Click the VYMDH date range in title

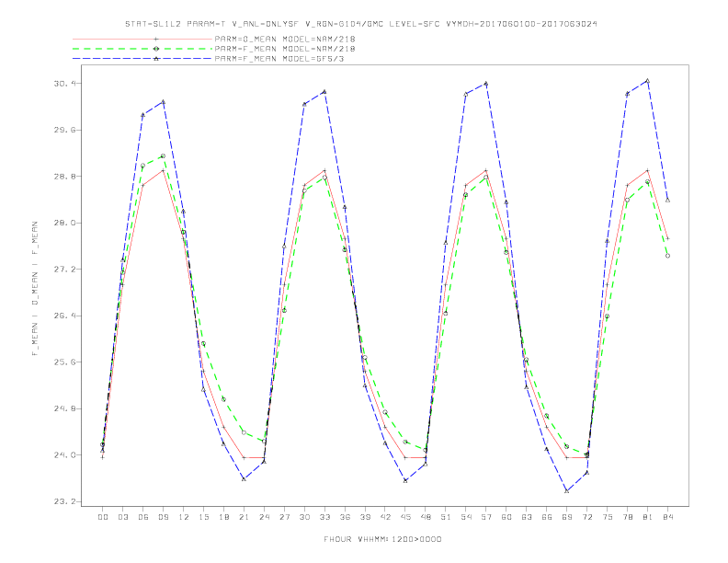(521, 24)
